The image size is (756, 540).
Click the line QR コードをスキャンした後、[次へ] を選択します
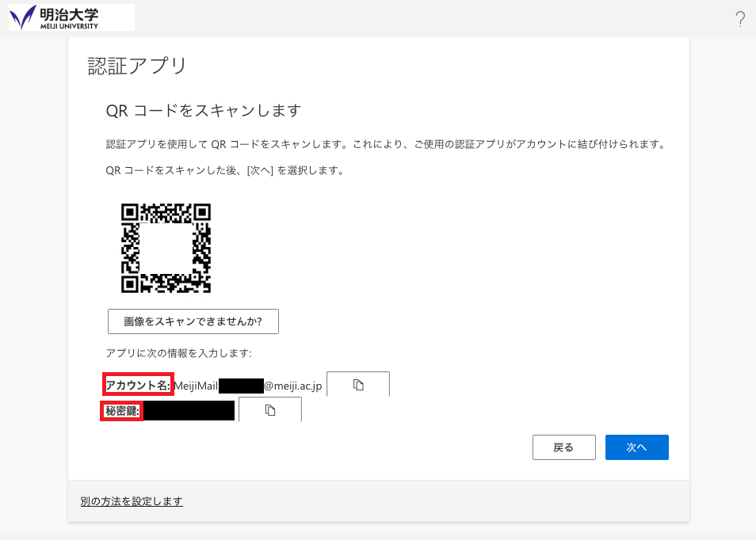pos(225,170)
